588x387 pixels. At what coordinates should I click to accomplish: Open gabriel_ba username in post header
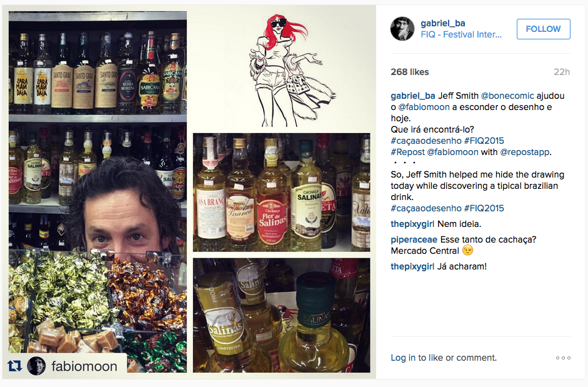pos(443,23)
